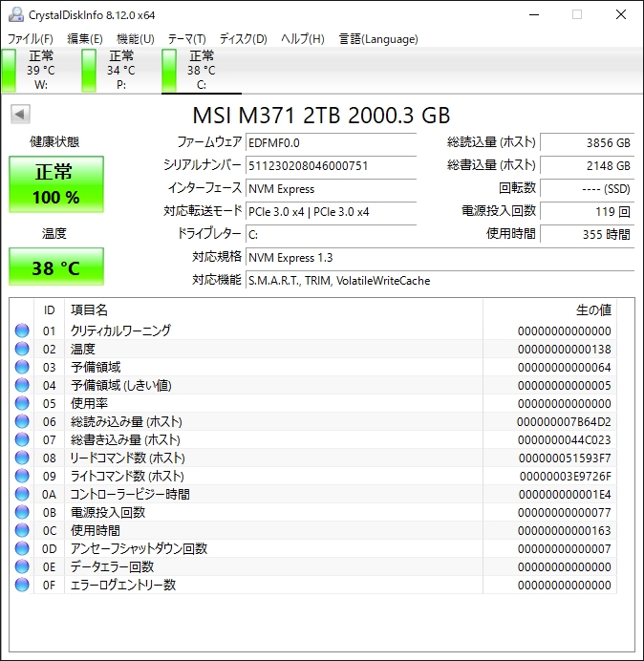Image resolution: width=644 pixels, height=661 pixels.
Task: Click status orb for 02 温度 row
Action: click(x=22, y=349)
